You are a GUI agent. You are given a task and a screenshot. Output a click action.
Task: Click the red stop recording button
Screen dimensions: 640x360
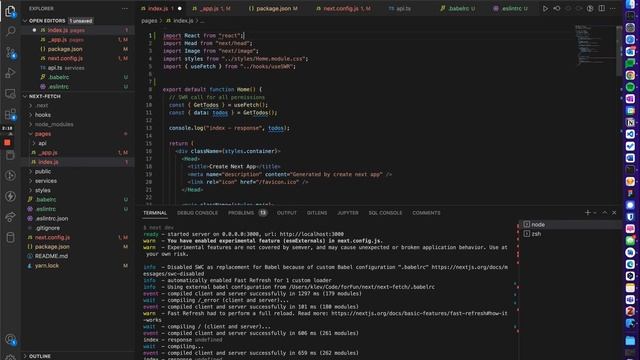point(7,142)
